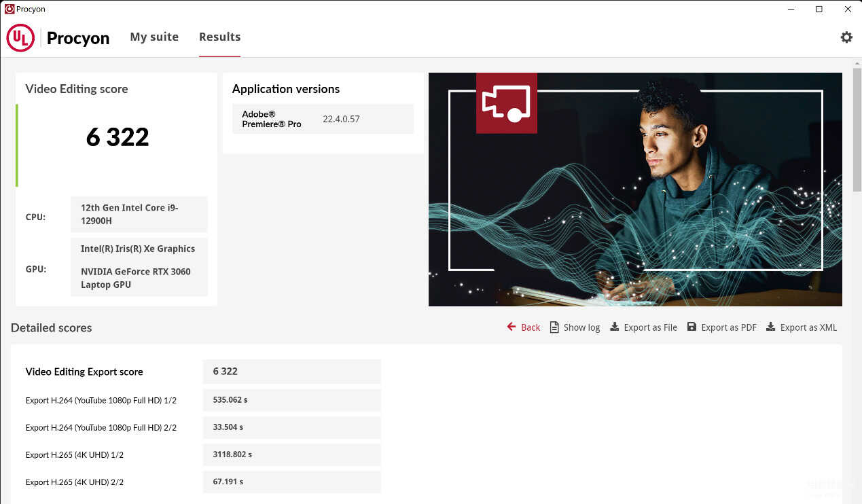Click Export H.265 (4K UHD) 1/2 label
This screenshot has height=504, width=862.
(75, 455)
